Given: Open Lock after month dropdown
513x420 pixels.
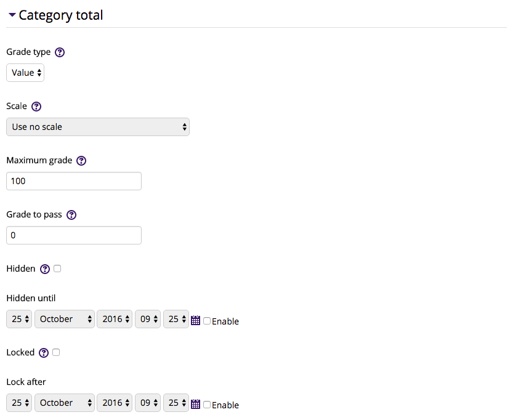Looking at the screenshot, I should (65, 403).
